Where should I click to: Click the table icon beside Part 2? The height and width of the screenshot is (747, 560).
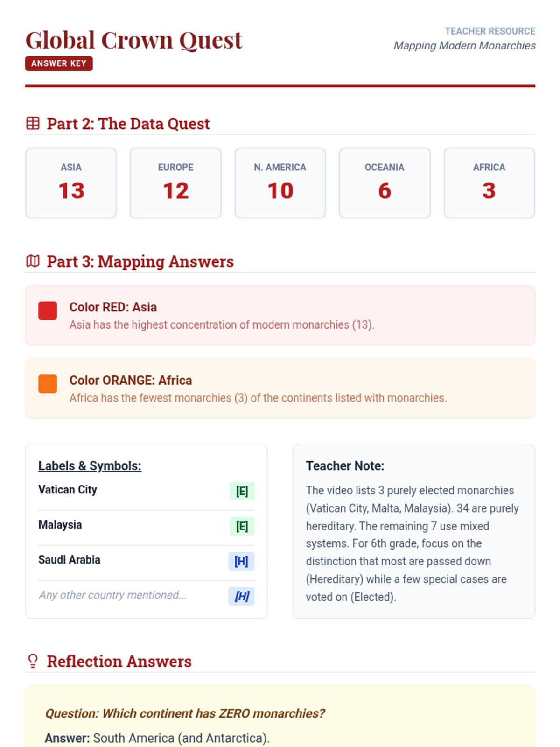(33, 124)
